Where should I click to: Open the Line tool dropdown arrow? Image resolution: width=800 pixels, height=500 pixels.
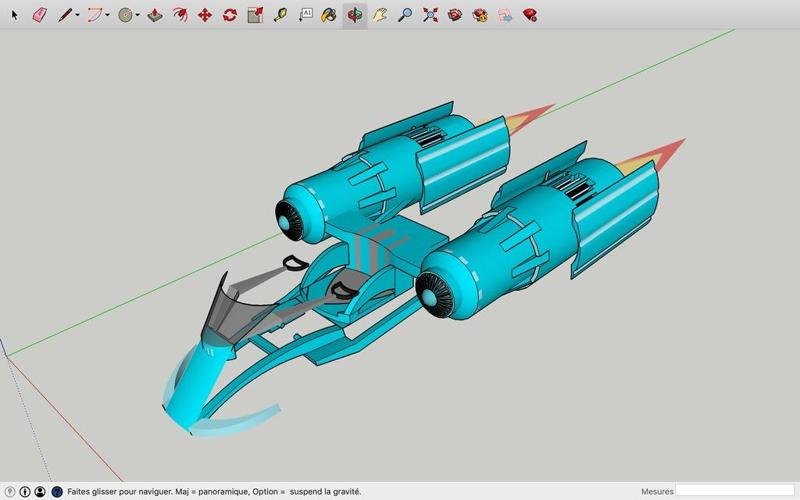(x=78, y=15)
